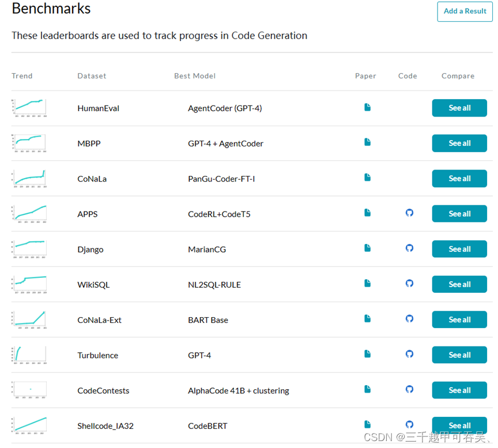Click See all for APPS
The height and width of the screenshot is (448, 498).
tap(459, 214)
